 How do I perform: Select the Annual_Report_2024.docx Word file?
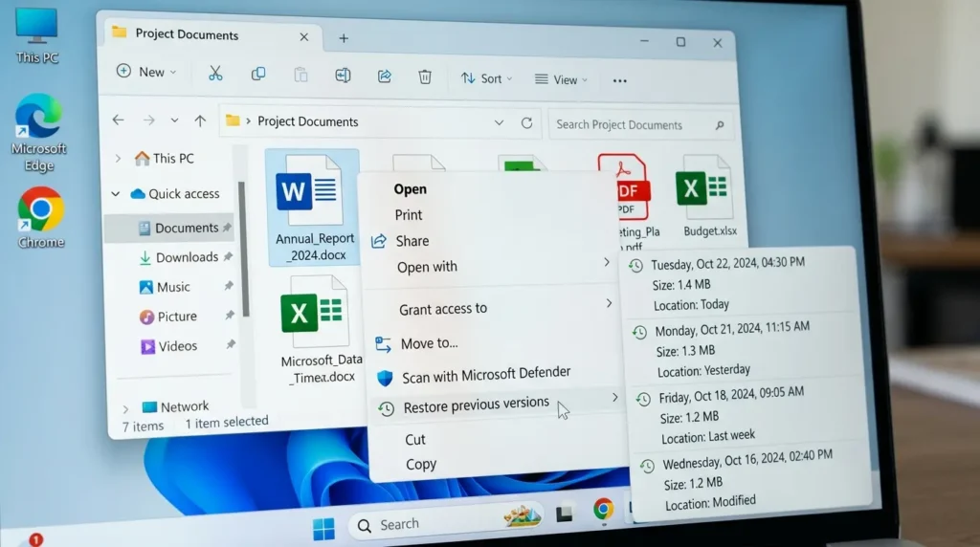(313, 208)
